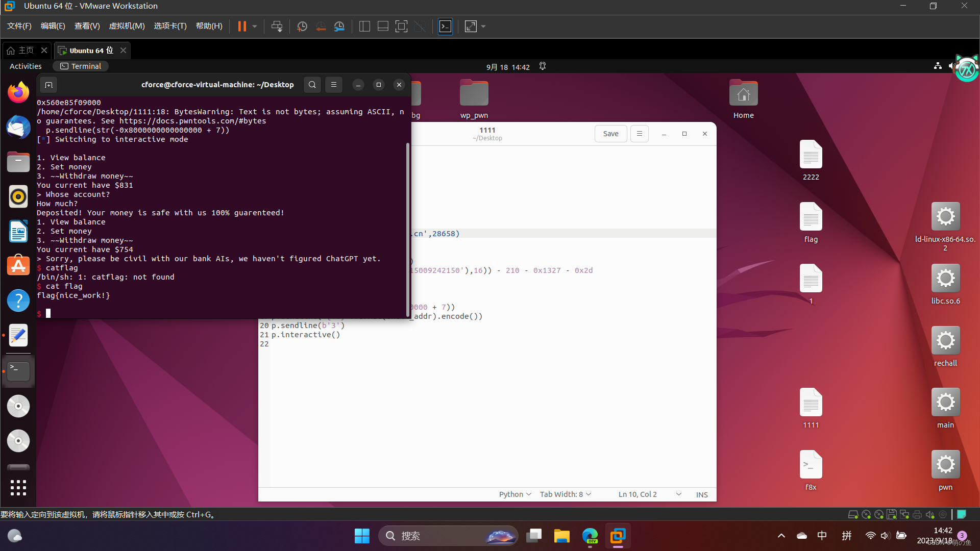The width and height of the screenshot is (980, 551).
Task: Open the 文件(F) menu
Action: coord(19,26)
